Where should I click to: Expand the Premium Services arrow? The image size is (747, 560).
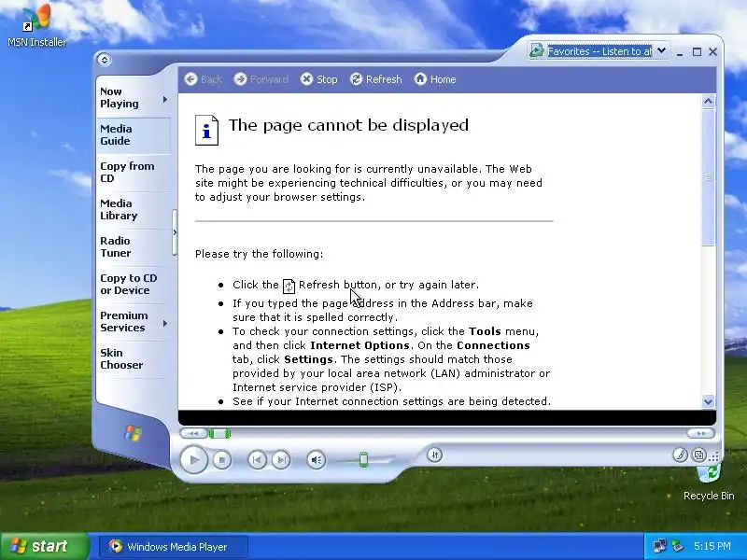click(x=165, y=323)
